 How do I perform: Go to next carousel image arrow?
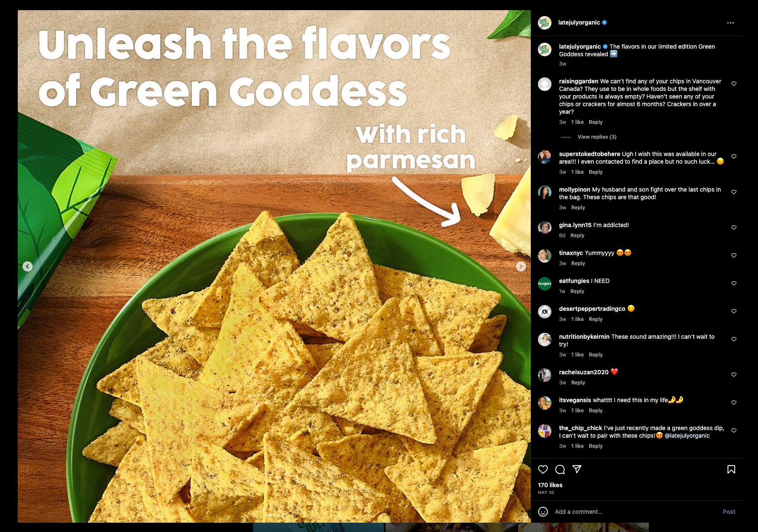(x=521, y=266)
